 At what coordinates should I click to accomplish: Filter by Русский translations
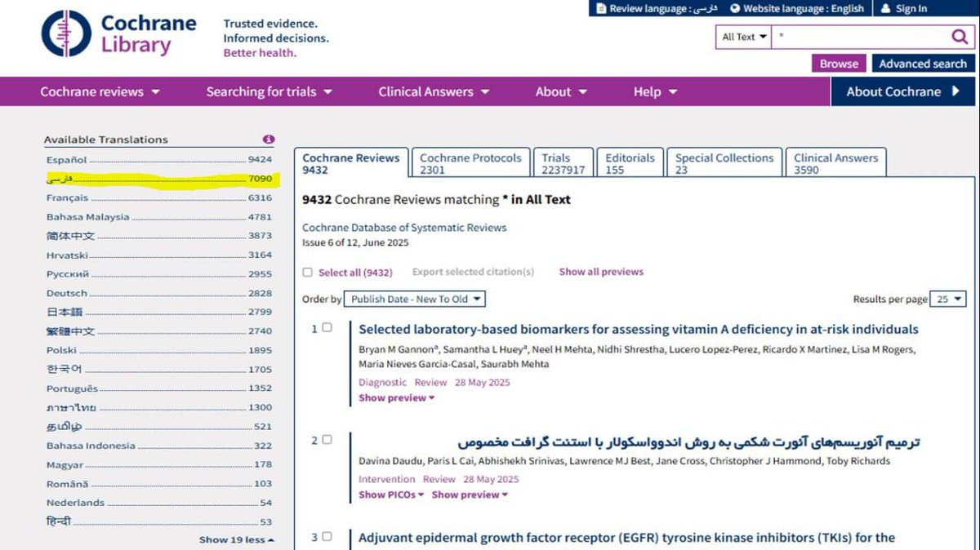coord(159,274)
